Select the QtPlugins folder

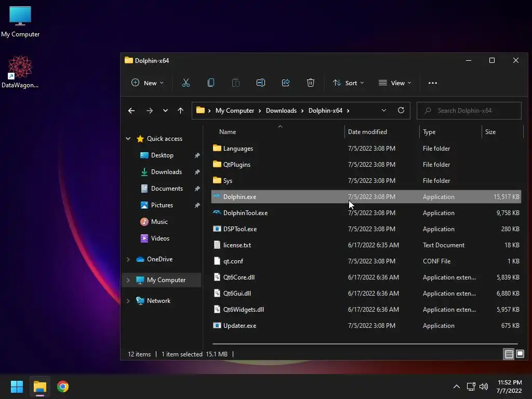point(366,165)
